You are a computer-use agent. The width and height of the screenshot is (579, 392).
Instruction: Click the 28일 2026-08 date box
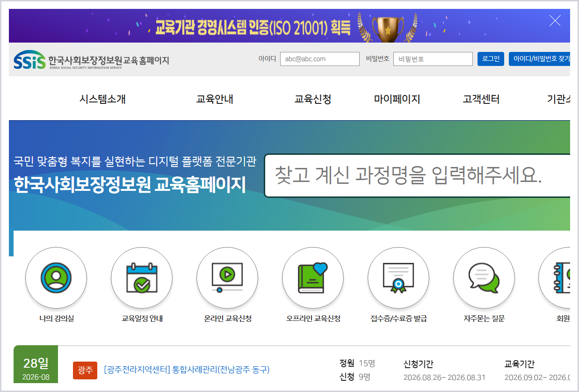click(36, 364)
